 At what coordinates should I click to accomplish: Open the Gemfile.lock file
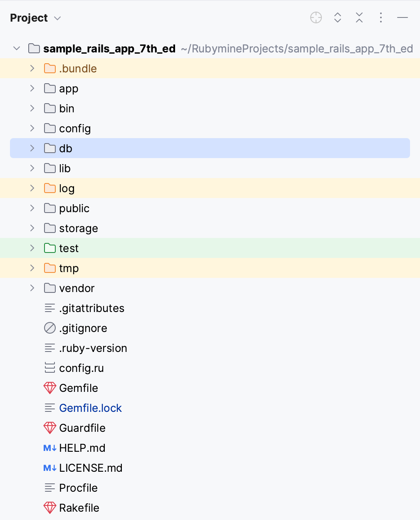tap(90, 408)
